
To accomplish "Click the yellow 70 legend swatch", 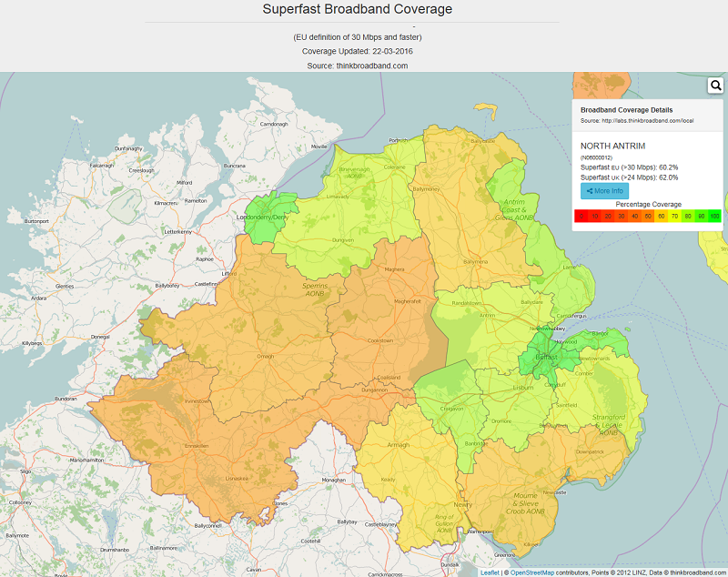I will pyautogui.click(x=673, y=217).
